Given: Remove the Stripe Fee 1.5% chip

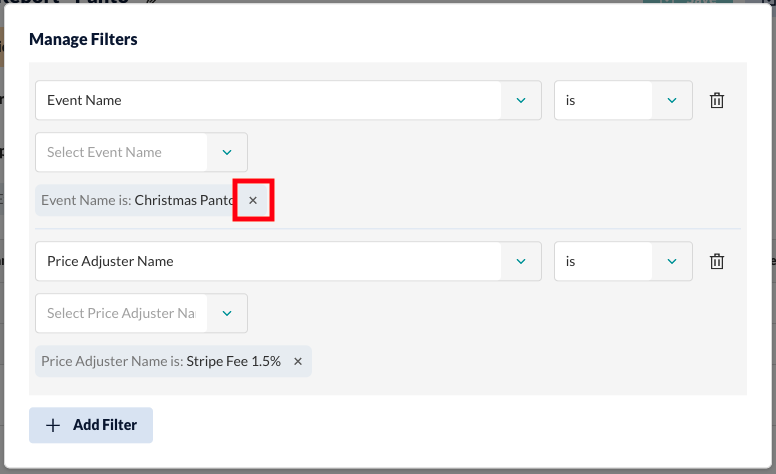Looking at the screenshot, I should [298, 361].
